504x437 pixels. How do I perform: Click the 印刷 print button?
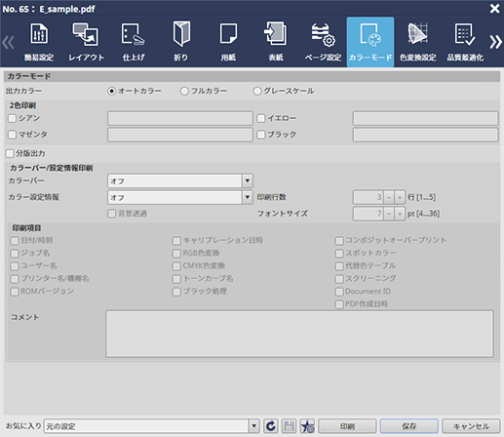tap(347, 426)
